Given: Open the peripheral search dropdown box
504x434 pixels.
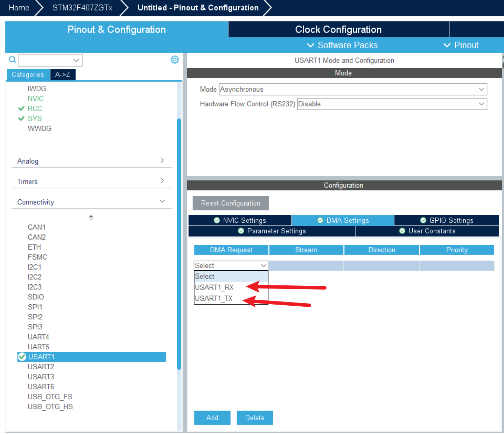Looking at the screenshot, I should 50,60.
